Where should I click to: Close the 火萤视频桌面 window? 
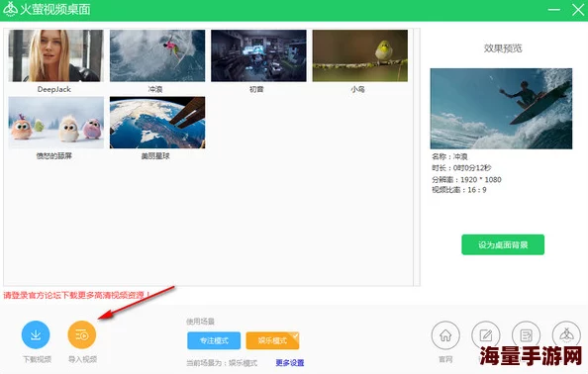tap(578, 9)
